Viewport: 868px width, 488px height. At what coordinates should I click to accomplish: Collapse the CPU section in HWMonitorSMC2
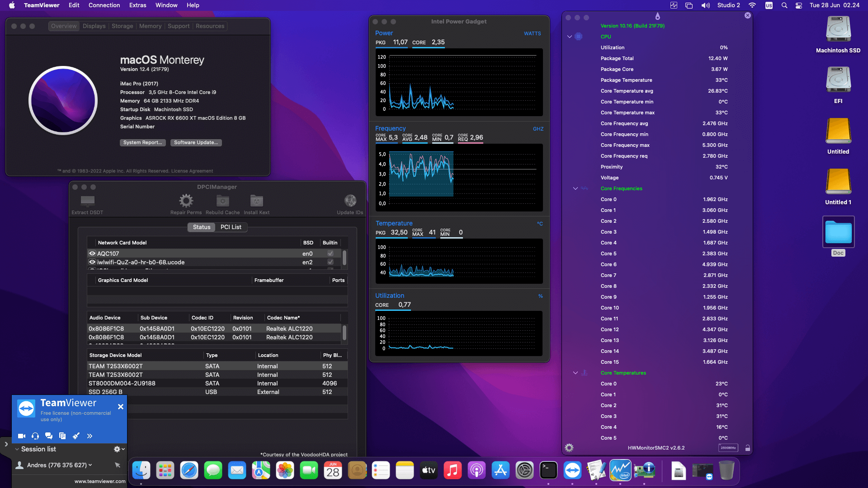pyautogui.click(x=570, y=37)
